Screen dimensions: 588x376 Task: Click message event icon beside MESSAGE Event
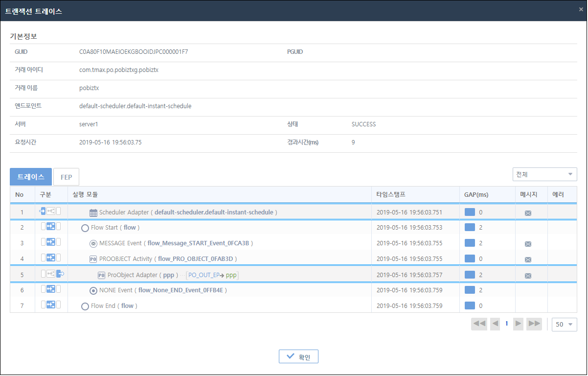[x=93, y=243]
